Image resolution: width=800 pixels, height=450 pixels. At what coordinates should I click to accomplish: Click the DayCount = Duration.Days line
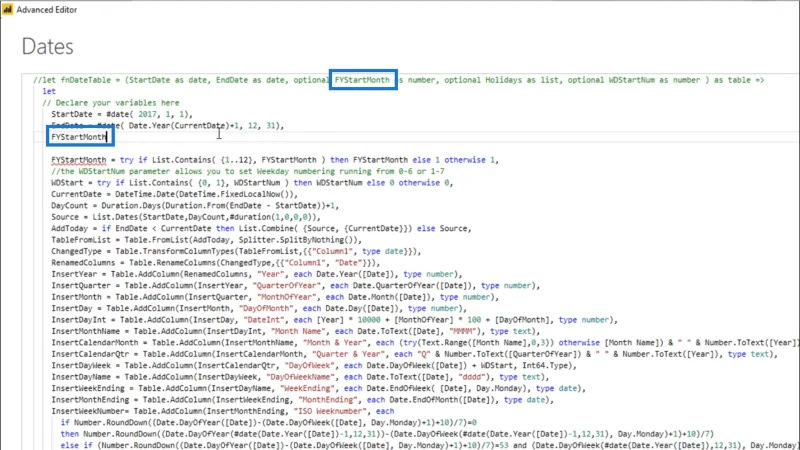[x=195, y=206]
